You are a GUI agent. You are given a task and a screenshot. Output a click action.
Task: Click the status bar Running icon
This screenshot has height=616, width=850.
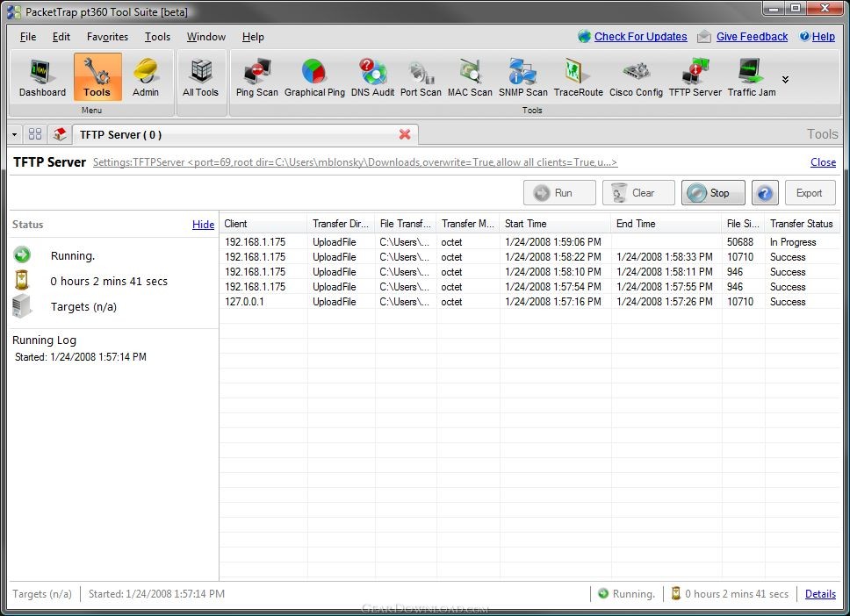[x=602, y=593]
